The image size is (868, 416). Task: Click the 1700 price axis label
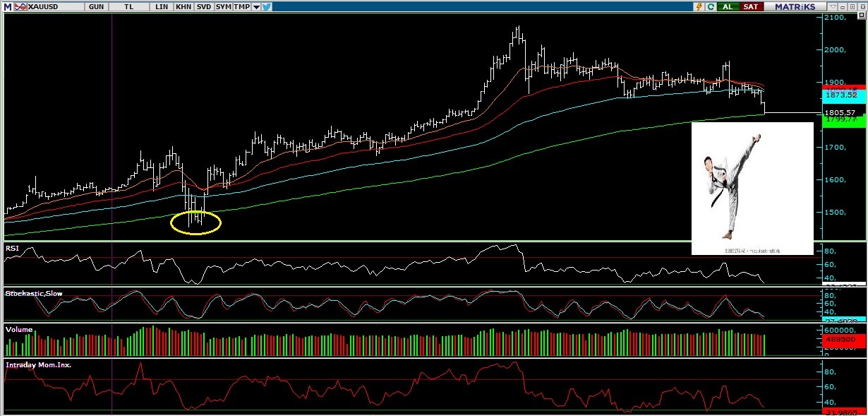pyautogui.click(x=836, y=148)
